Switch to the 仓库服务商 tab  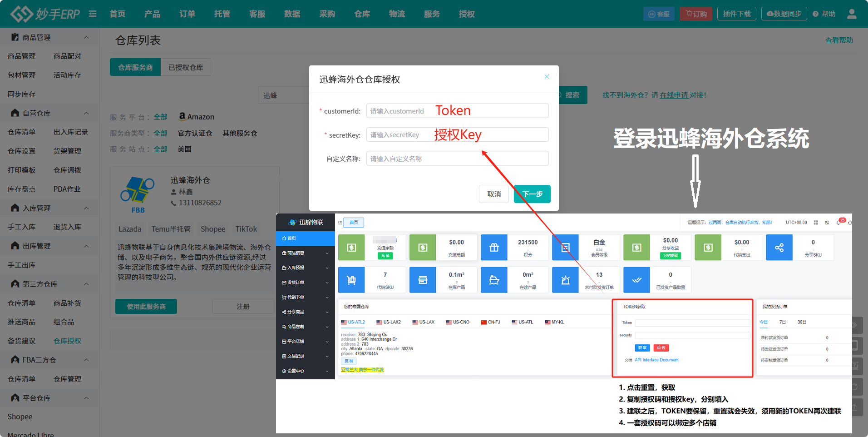coord(135,67)
